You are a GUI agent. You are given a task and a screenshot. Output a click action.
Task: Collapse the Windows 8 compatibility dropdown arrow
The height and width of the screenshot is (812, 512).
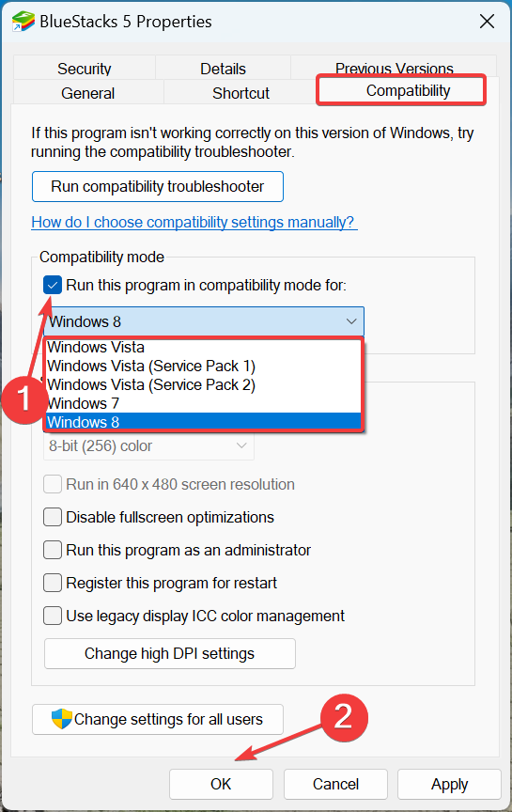351,321
